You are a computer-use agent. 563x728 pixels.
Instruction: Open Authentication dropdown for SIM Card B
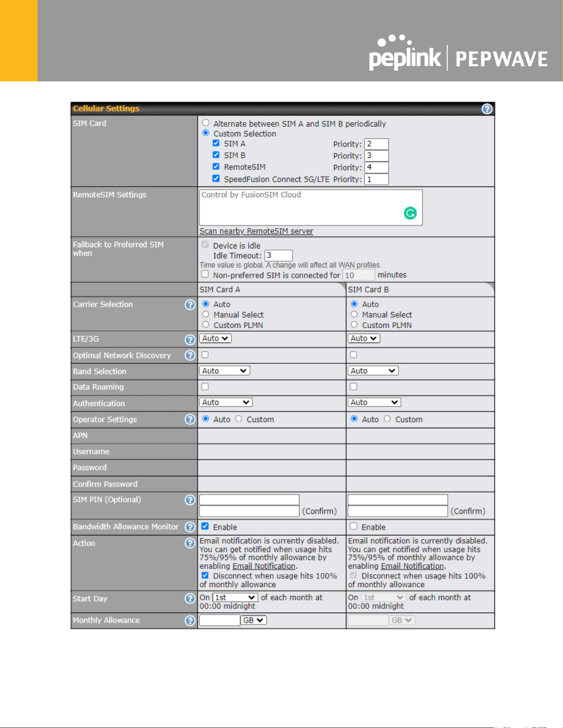[374, 402]
